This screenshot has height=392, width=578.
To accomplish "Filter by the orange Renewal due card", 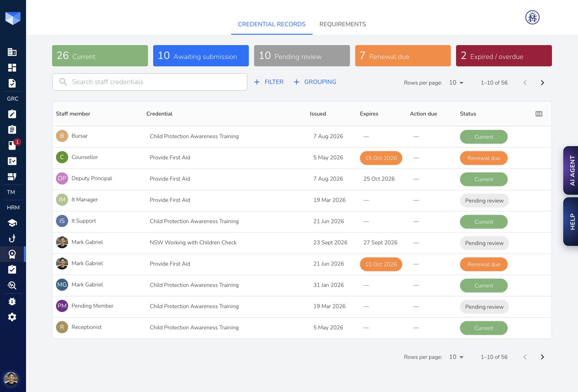I will pyautogui.click(x=403, y=56).
